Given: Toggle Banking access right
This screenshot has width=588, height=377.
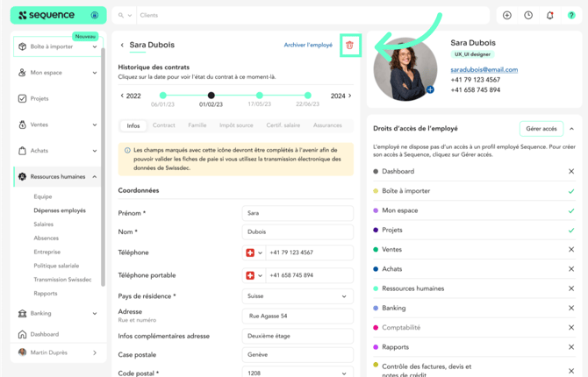Looking at the screenshot, I should pyautogui.click(x=571, y=308).
